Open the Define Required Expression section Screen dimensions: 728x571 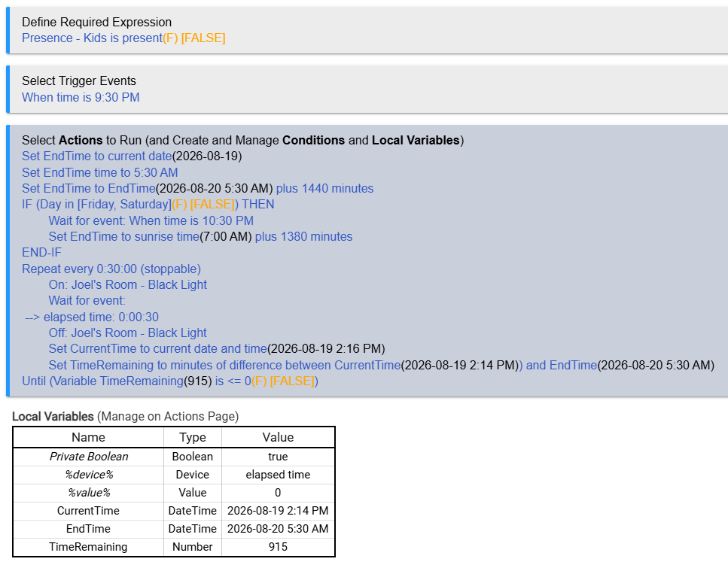pos(96,23)
